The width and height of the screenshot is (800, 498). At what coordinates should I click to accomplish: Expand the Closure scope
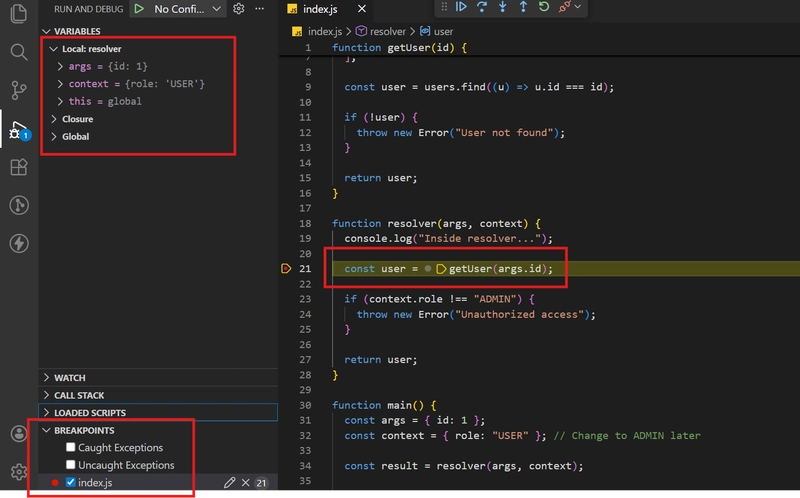pos(54,119)
